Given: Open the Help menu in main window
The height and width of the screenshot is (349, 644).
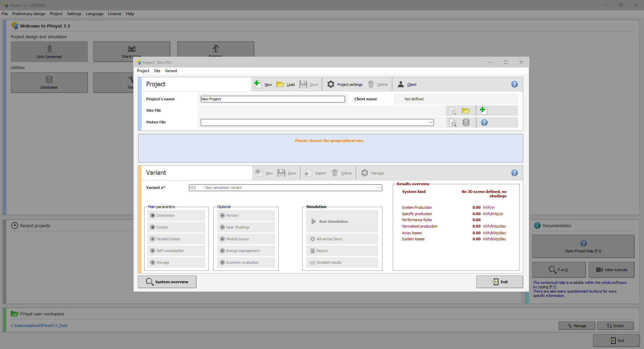Looking at the screenshot, I should [130, 14].
